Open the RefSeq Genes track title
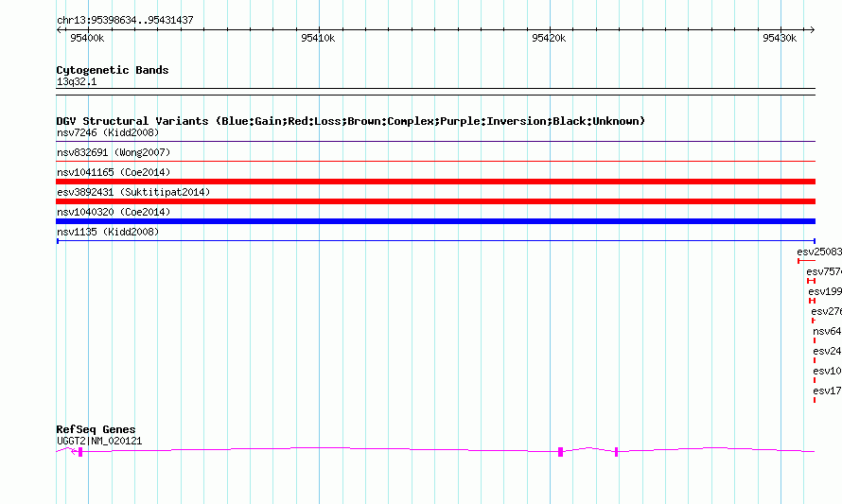The image size is (842, 504). coord(96,429)
